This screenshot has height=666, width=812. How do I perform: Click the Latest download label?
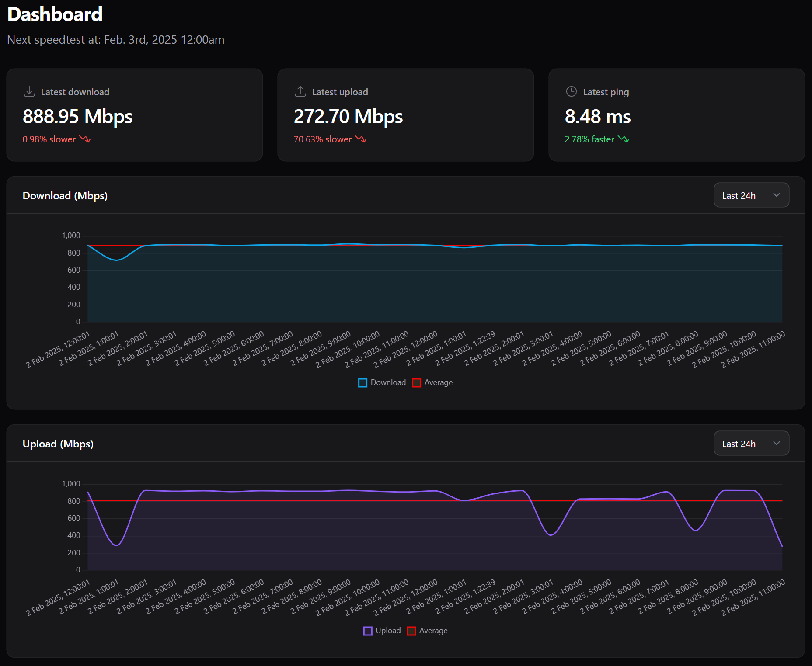(75, 92)
